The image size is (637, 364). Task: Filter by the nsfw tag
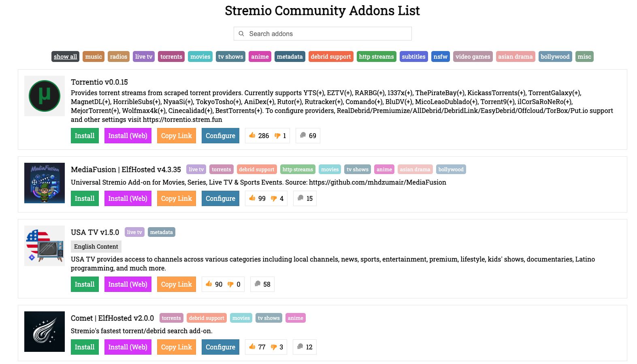tap(441, 57)
